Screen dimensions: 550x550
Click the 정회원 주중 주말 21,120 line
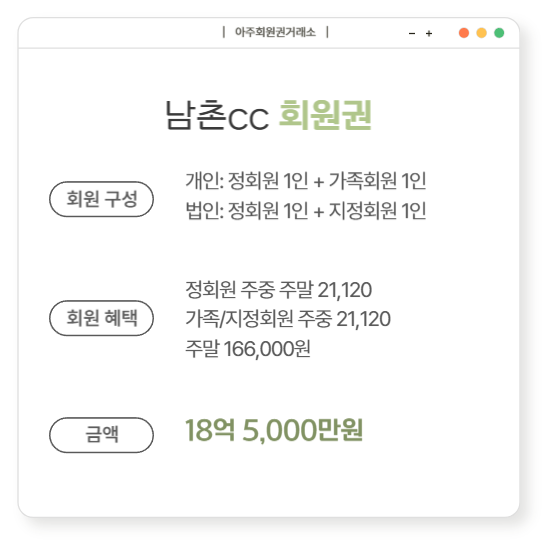point(279,290)
